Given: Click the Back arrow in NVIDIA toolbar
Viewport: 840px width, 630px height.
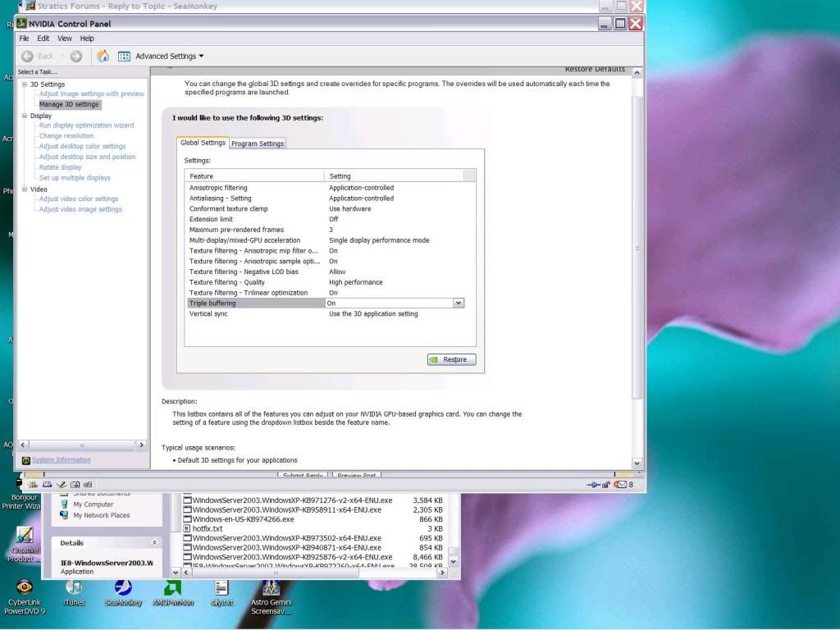Looking at the screenshot, I should click(x=27, y=57).
